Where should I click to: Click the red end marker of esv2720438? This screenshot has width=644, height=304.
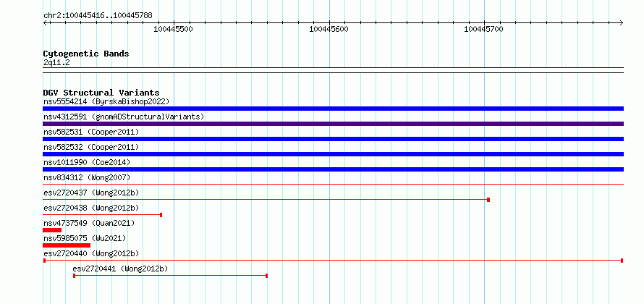click(x=161, y=215)
